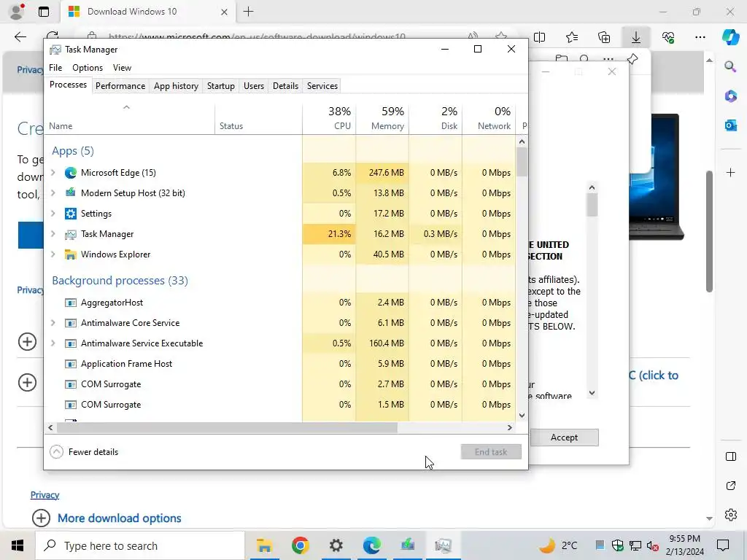
Task: Select the Background processes (33) heading
Action: tap(120, 281)
